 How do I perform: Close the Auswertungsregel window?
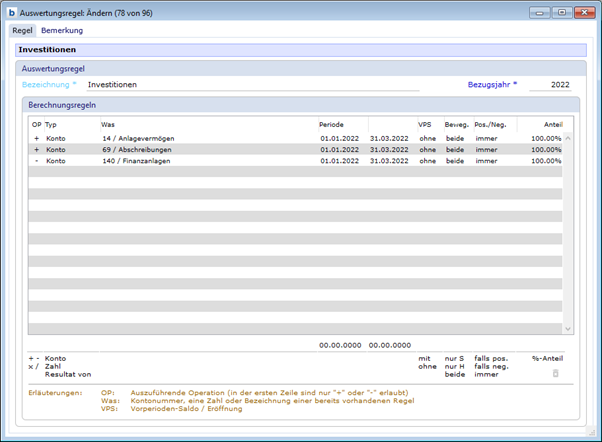585,12
